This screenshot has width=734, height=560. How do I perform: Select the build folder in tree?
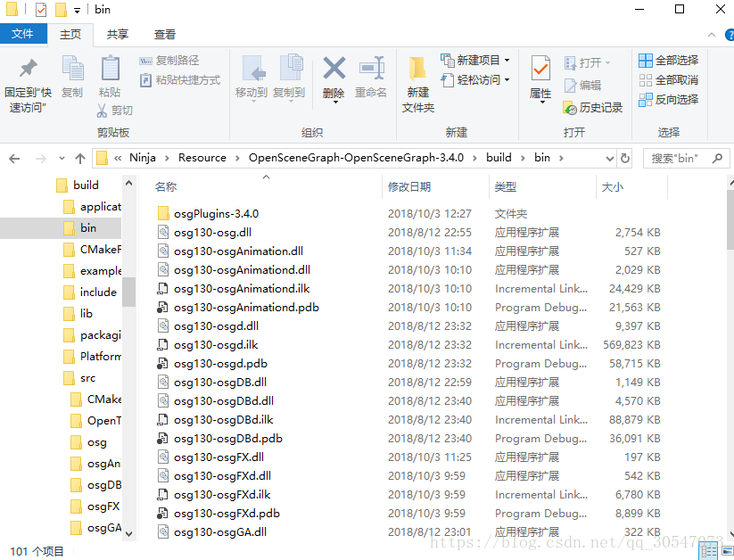pos(86,185)
